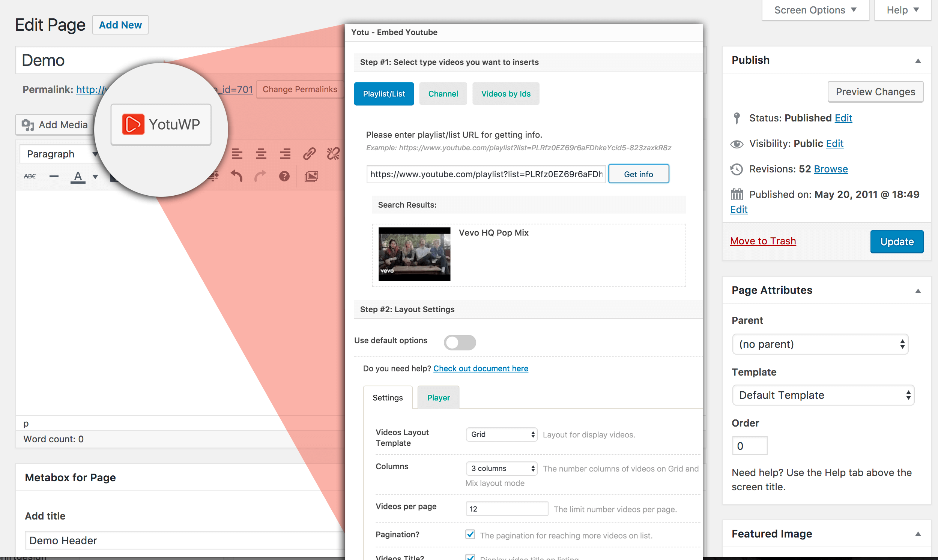938x560 pixels.
Task: Click the Get info button
Action: pos(638,174)
